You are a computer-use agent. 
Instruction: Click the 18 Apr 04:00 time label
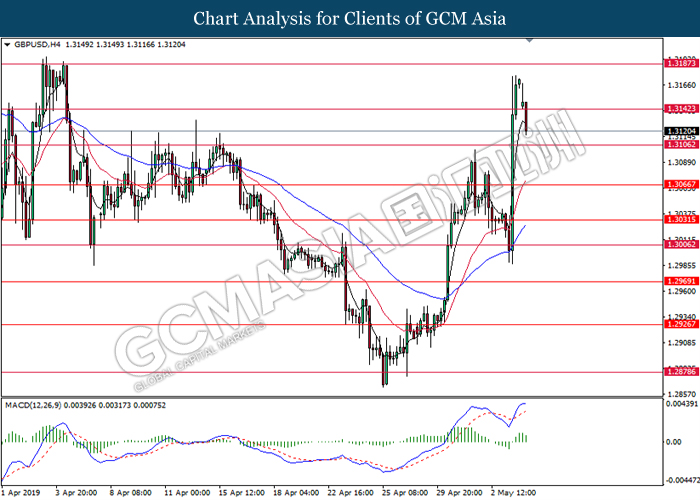[x=296, y=493]
